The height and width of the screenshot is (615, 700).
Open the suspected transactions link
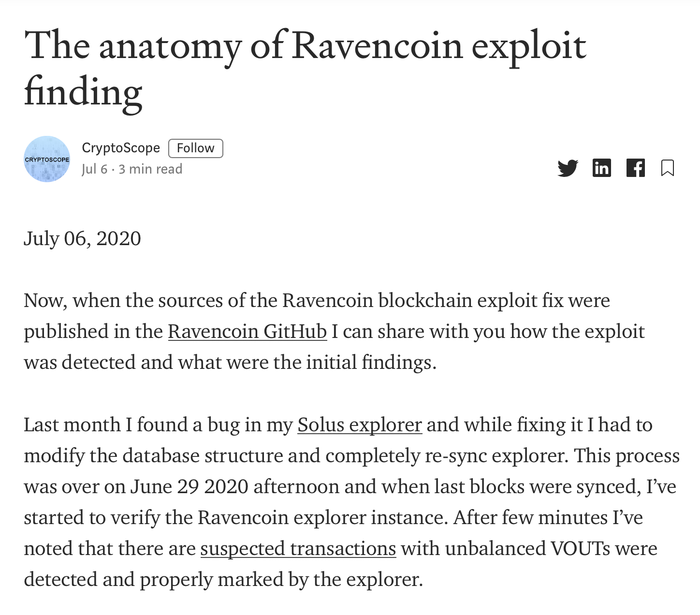(298, 548)
